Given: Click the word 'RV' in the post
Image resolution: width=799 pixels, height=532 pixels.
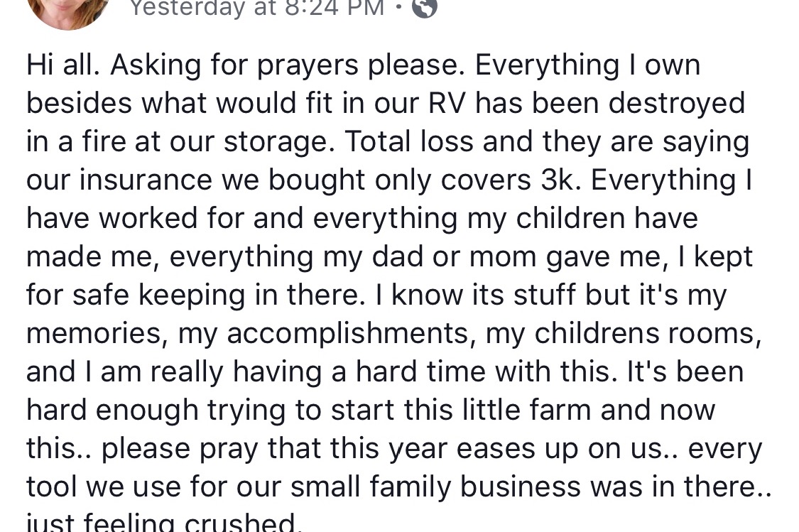Looking at the screenshot, I should click(x=447, y=104).
